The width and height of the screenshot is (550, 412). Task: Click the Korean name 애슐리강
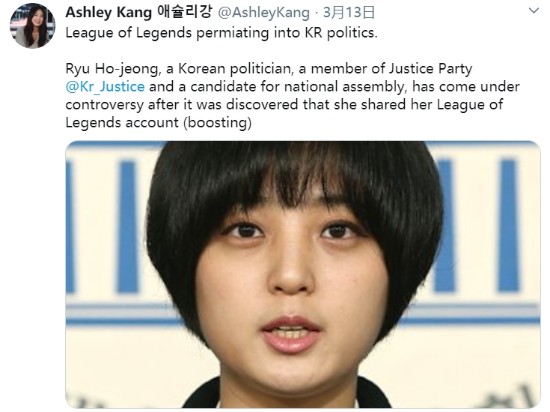(x=184, y=12)
